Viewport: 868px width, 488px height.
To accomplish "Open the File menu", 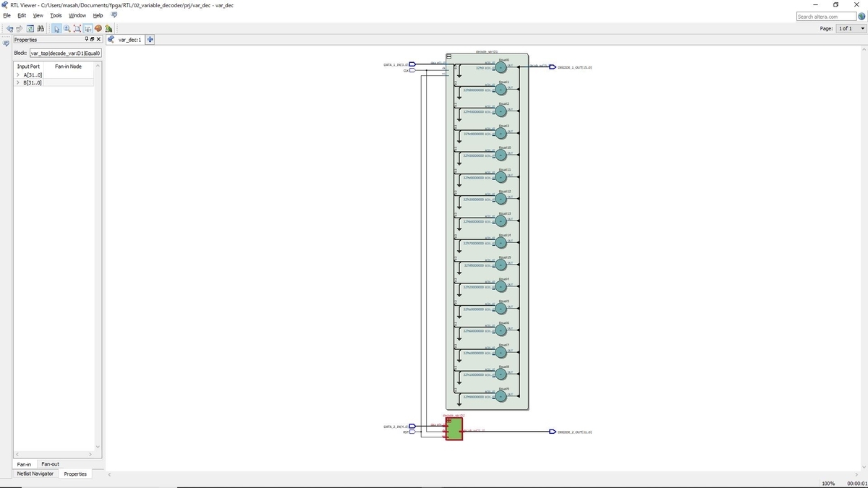I will 7,15.
